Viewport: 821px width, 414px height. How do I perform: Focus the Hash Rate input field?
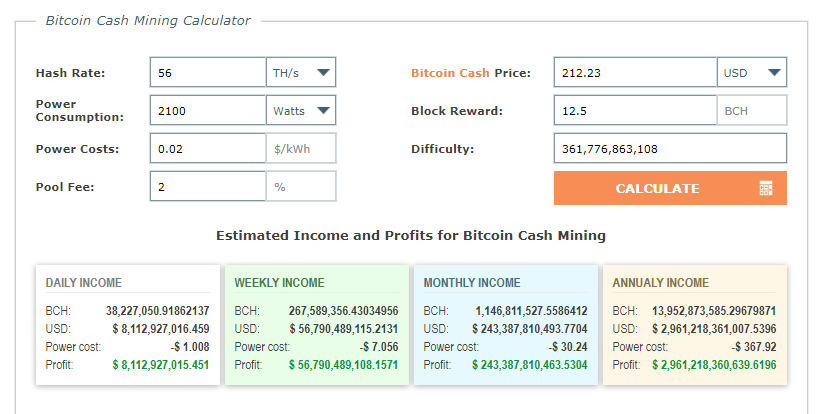[208, 72]
